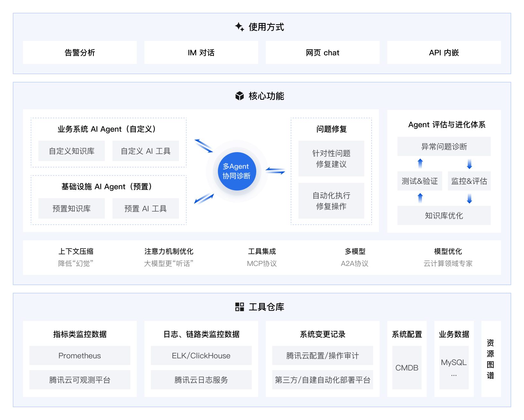Click the 问题修复 heading
This screenshot has height=420, width=524.
[x=331, y=129]
